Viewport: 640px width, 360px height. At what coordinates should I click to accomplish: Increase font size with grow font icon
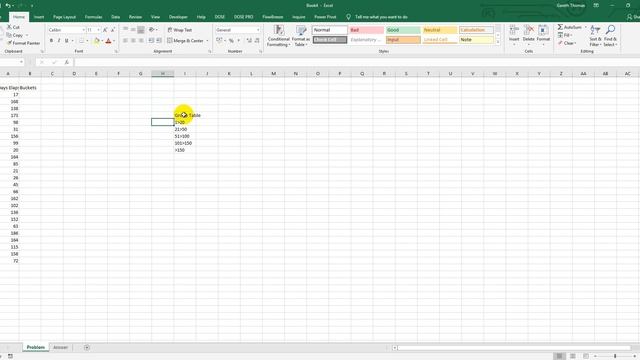(105, 30)
